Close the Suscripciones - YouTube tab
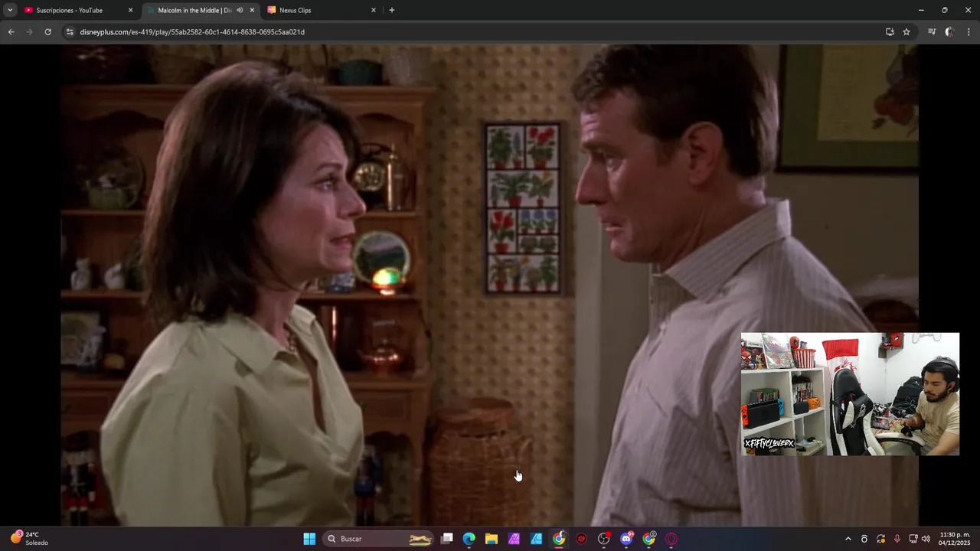 coord(130,10)
